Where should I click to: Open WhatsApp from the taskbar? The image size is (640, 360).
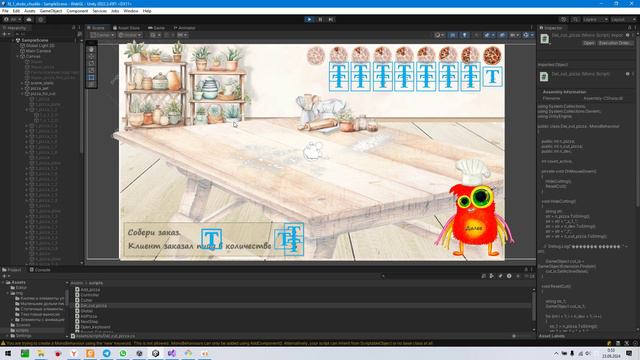(123, 353)
